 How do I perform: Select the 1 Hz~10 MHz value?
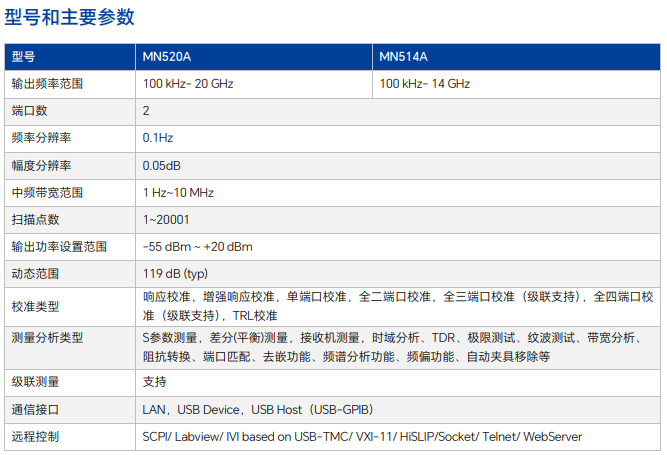click(x=178, y=192)
